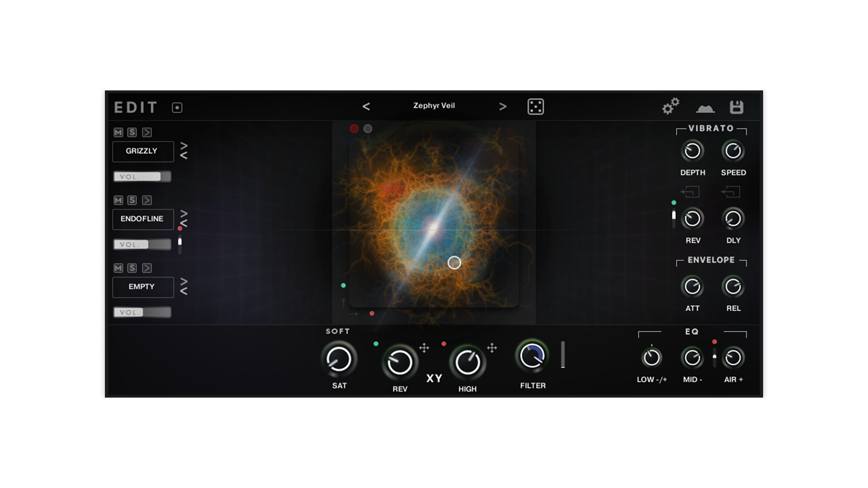Open settings via the gears icon
The image size is (868, 488).
[x=671, y=106]
